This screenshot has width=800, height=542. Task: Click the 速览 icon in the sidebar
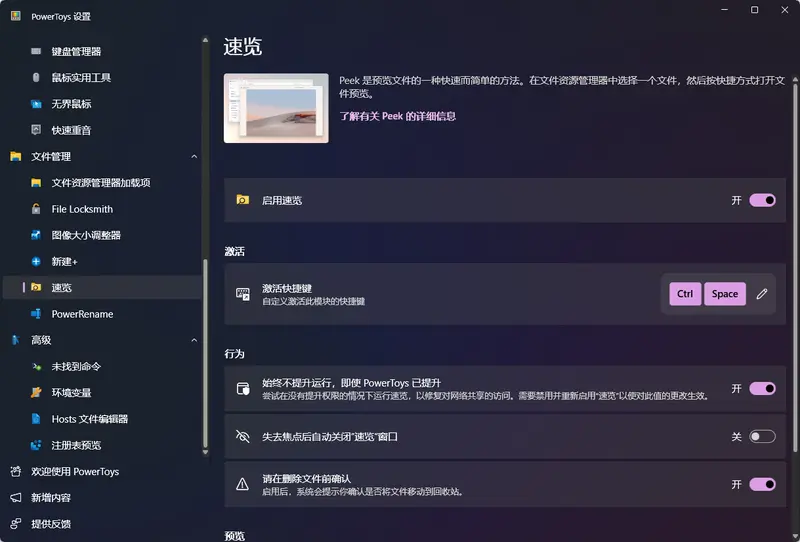click(x=36, y=287)
